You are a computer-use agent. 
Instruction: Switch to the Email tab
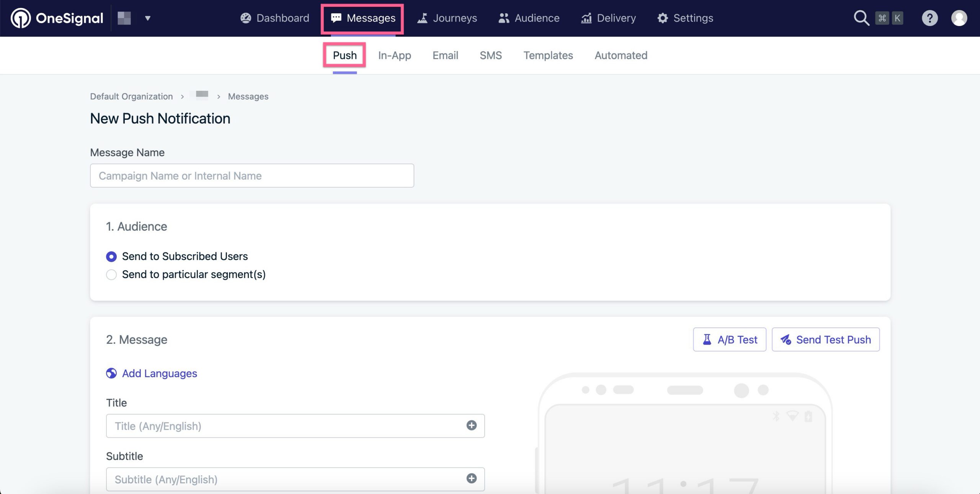coord(445,55)
